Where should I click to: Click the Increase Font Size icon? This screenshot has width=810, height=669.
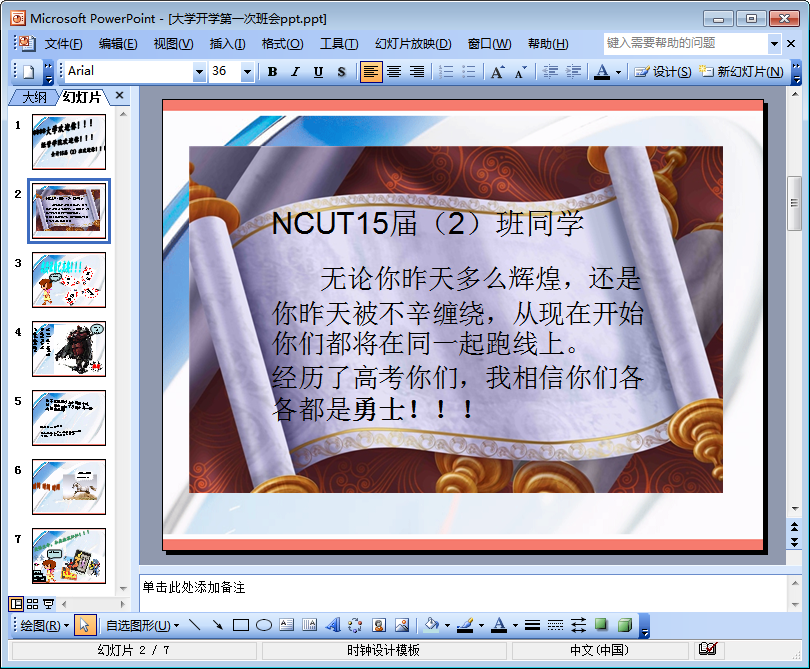pyautogui.click(x=497, y=72)
